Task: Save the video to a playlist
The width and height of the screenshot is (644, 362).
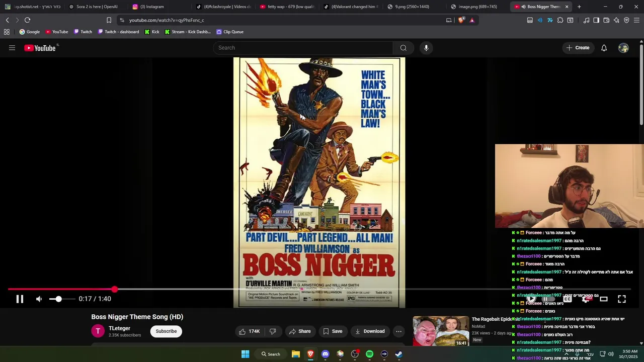Action: click(333, 331)
